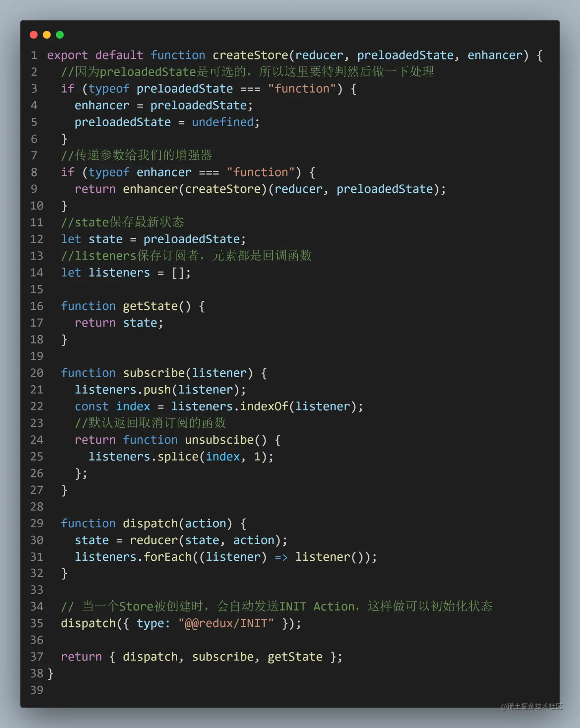Click the comment "//默认返回取消订阅的函数" on line 23
The height and width of the screenshot is (728, 580).
150,423
